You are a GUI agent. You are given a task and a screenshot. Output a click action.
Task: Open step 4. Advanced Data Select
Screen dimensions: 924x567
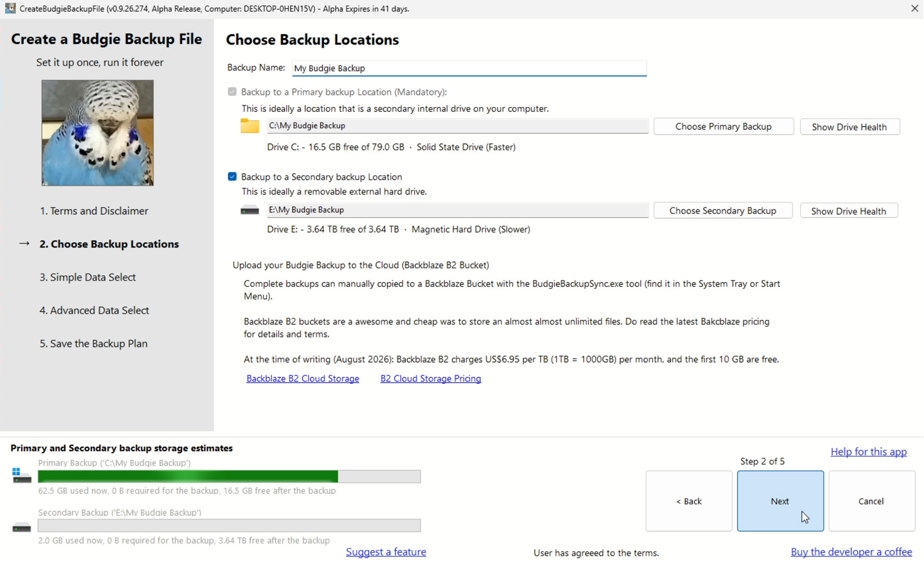coord(94,310)
